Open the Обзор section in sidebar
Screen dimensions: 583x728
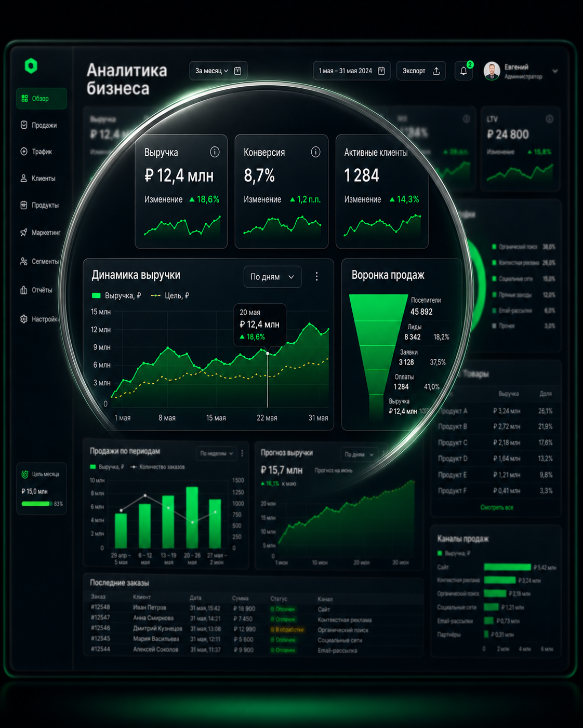point(42,99)
